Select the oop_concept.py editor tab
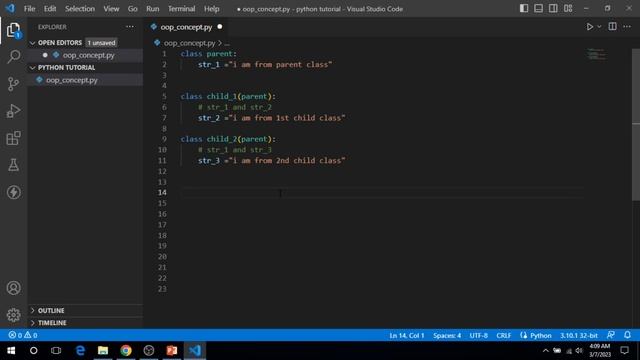This screenshot has width=640, height=360. pyautogui.click(x=186, y=27)
